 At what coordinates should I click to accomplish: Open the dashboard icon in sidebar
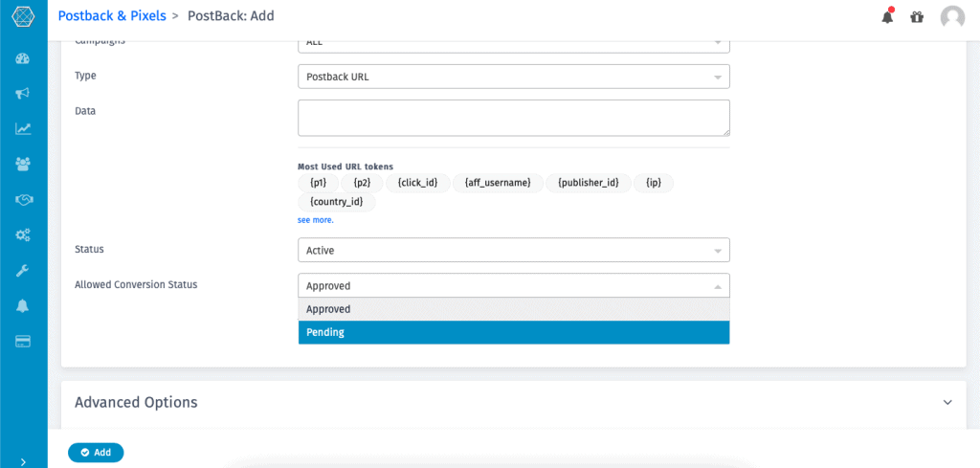click(23, 58)
